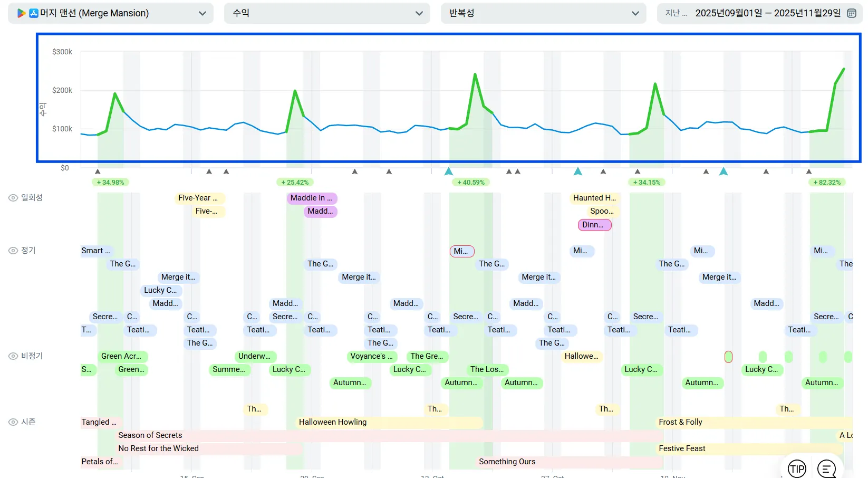Toggle visibility of 일회성 events row
This screenshot has height=478, width=868.
(x=13, y=198)
